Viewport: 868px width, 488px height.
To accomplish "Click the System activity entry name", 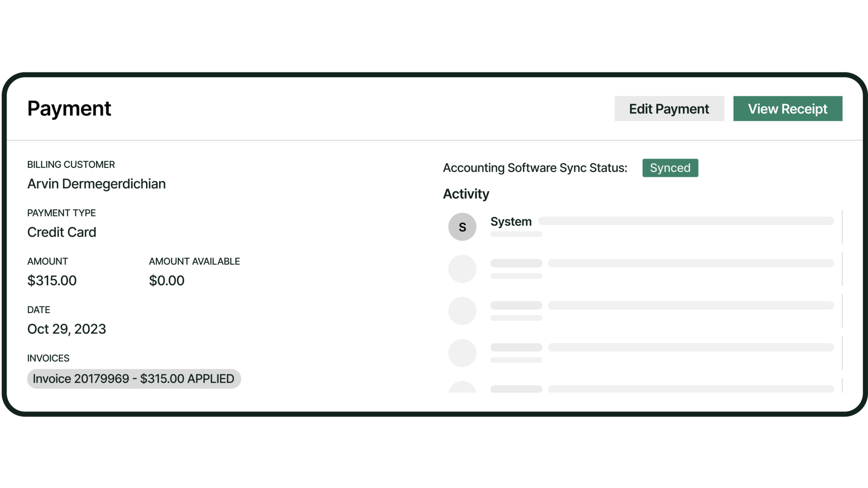I will 511,222.
